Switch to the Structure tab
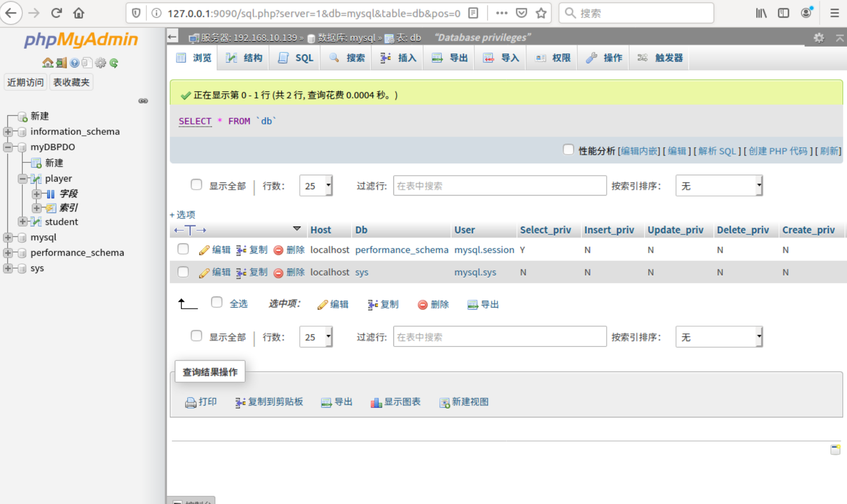The image size is (847, 504). [x=244, y=58]
